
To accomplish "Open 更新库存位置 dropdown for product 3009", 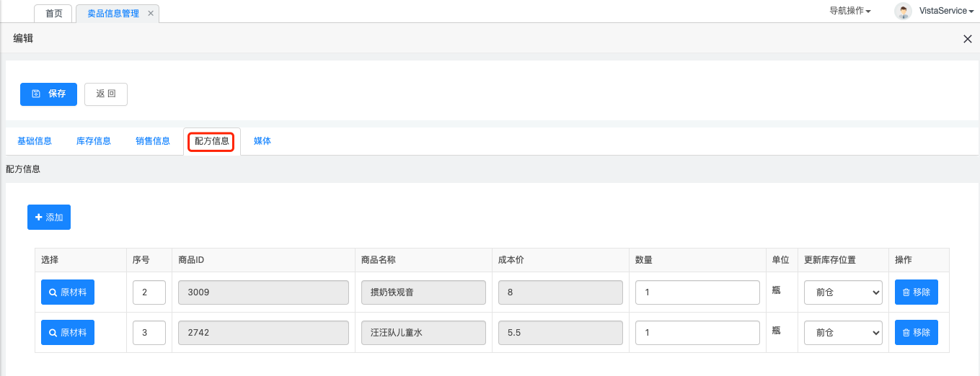I will 844,292.
